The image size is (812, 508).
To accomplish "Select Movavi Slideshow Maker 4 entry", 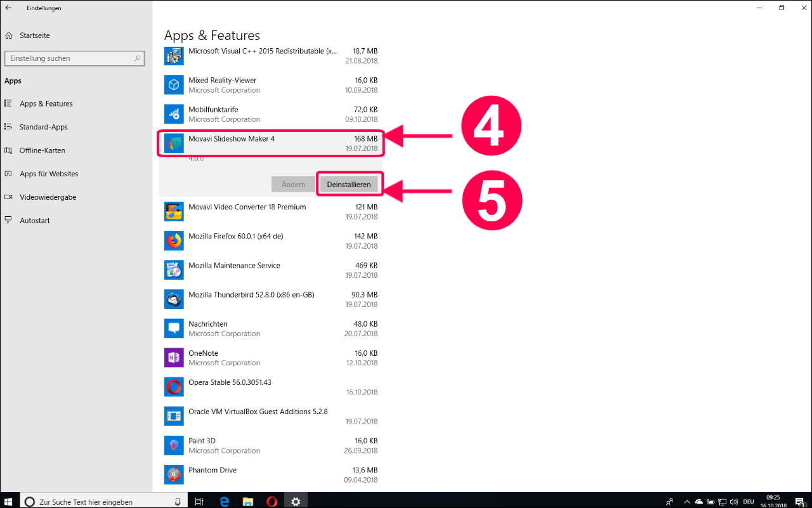I will [271, 143].
